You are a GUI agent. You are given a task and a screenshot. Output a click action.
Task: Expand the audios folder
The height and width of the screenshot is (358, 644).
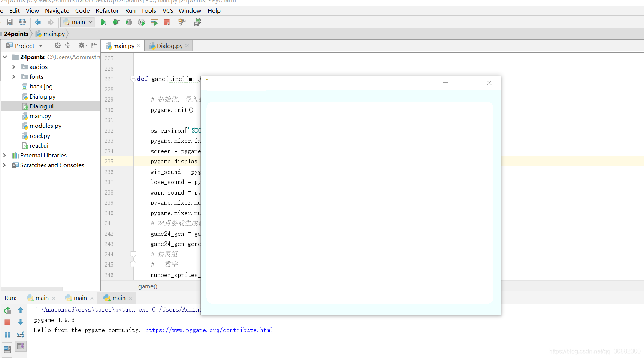[14, 67]
